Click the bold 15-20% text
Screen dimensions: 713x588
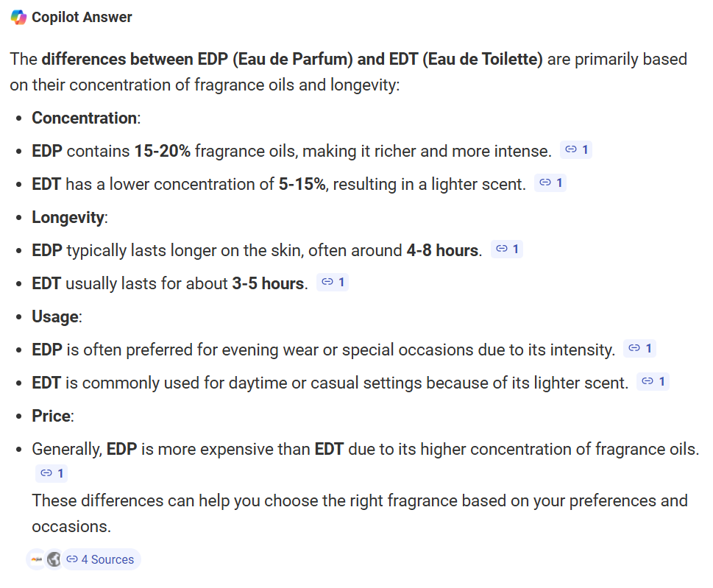point(163,151)
